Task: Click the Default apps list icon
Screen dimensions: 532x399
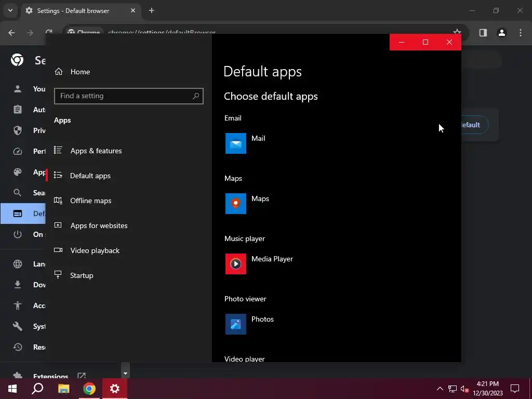Action: [58, 175]
